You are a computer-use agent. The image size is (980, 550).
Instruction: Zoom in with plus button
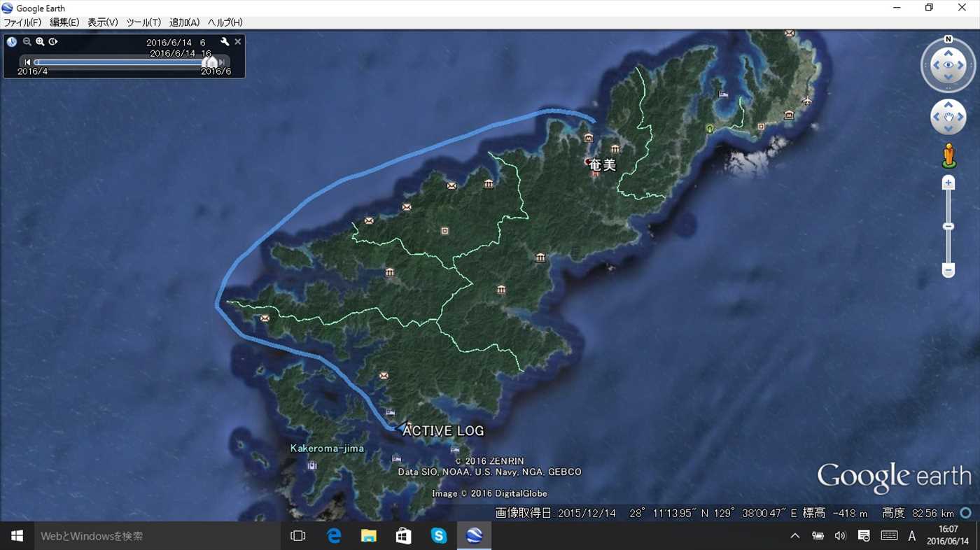tap(948, 183)
